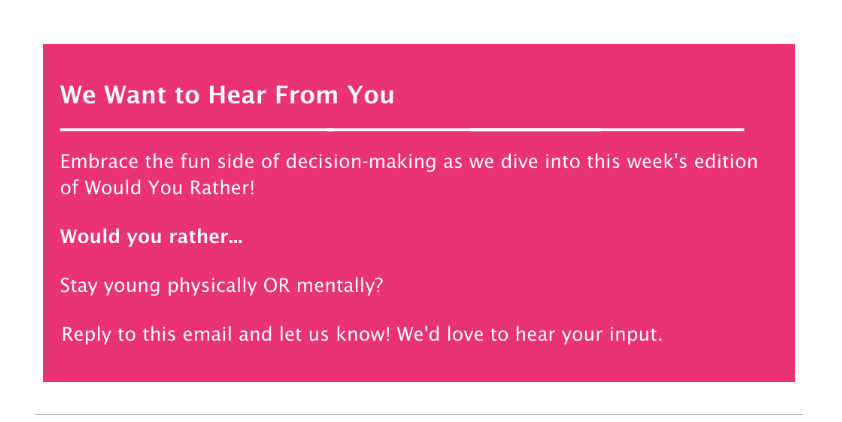The width and height of the screenshot is (842, 422).
Task: Click the white divider line under the heading
Action: (402, 129)
